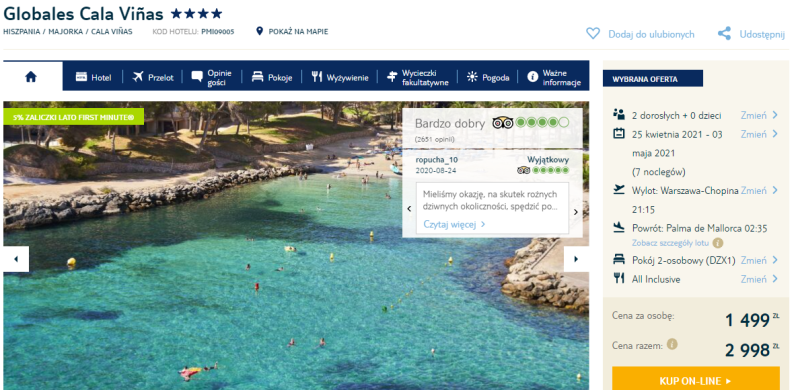This screenshot has width=790, height=390.
Task: Change the All Inclusive meal plan
Action: point(759,279)
